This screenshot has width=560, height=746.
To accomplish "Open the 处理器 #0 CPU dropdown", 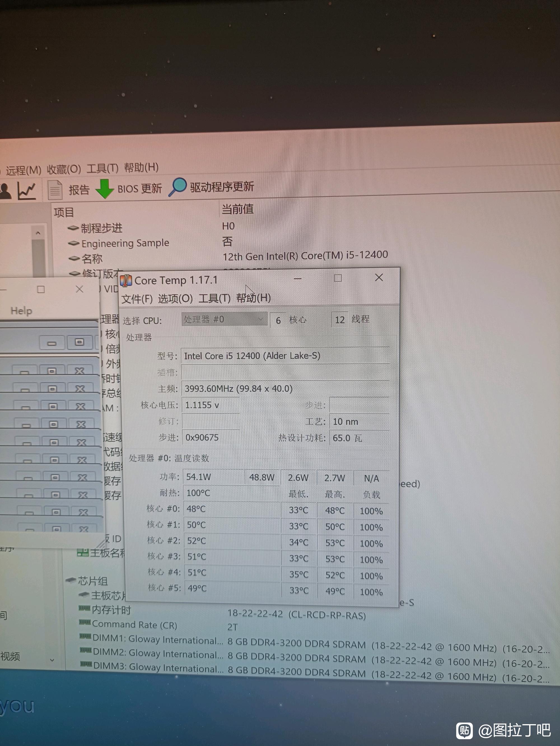I will tap(224, 319).
